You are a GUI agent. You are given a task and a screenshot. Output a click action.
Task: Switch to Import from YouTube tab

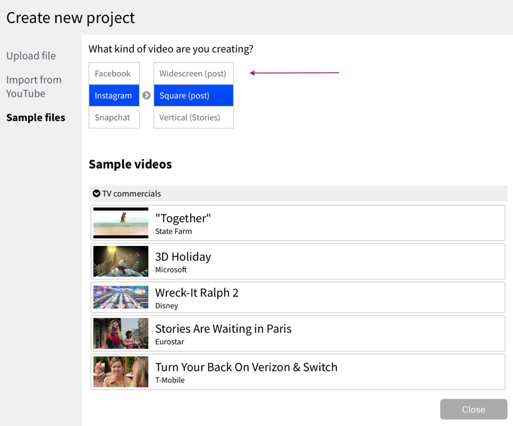34,87
